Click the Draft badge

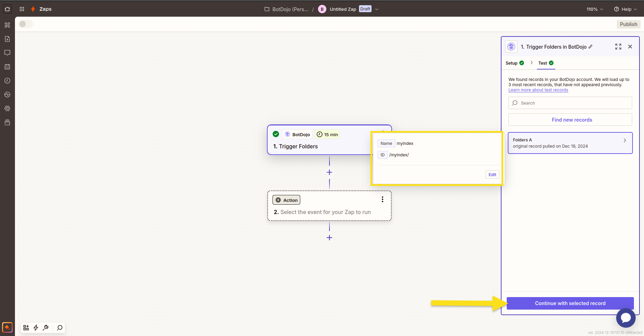tap(365, 9)
